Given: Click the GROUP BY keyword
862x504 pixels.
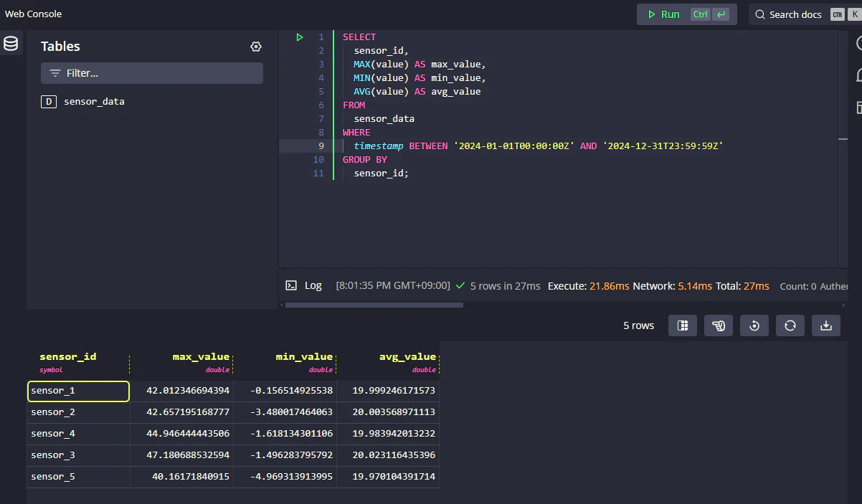Looking at the screenshot, I should (365, 160).
